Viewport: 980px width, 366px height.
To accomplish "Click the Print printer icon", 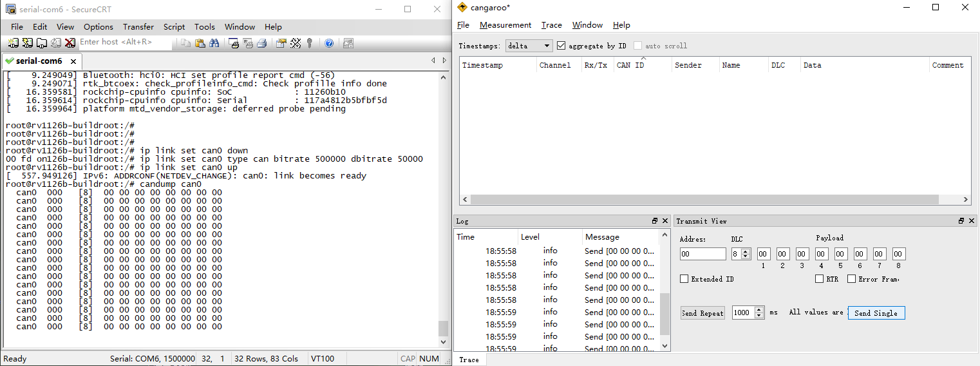I will click(x=262, y=43).
